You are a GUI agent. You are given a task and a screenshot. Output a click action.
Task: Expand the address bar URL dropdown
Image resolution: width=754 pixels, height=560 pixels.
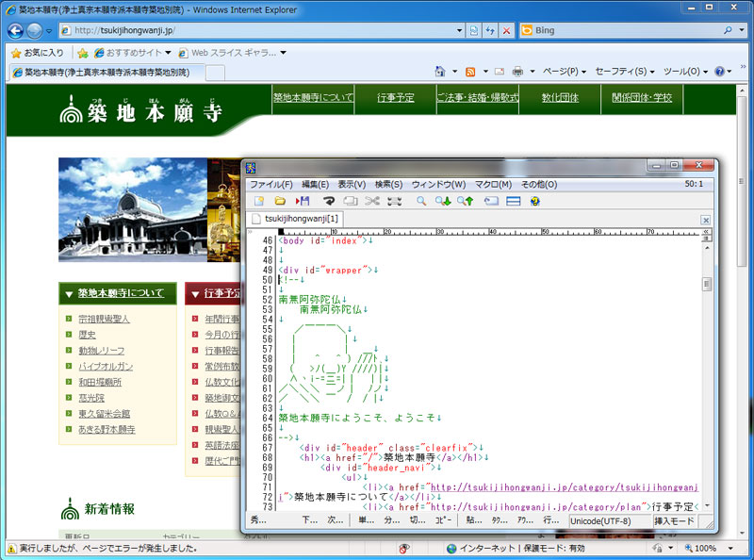coord(459,31)
